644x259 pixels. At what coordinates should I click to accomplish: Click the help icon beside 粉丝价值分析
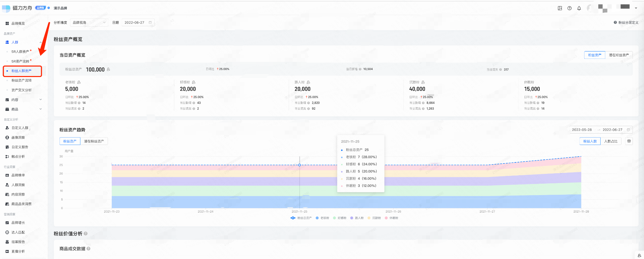coord(85,233)
